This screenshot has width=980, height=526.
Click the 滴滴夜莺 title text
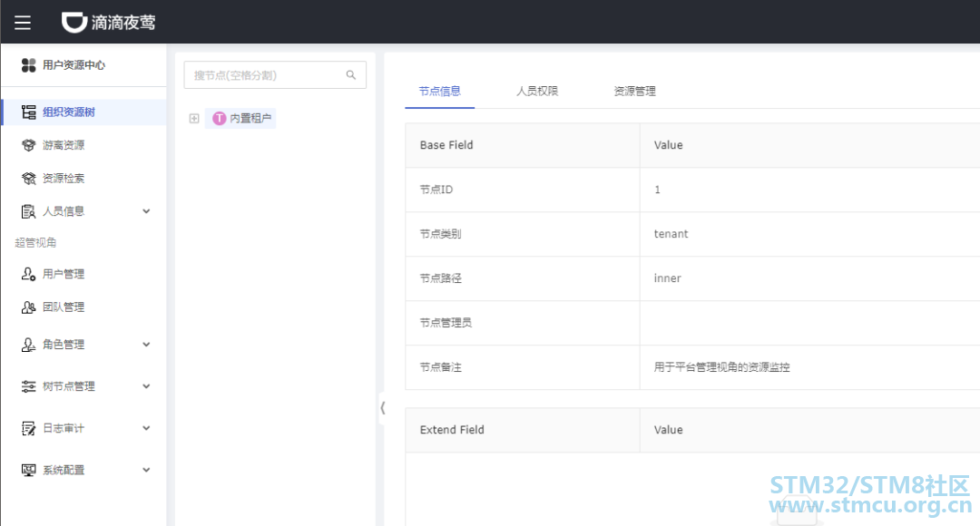(x=123, y=23)
